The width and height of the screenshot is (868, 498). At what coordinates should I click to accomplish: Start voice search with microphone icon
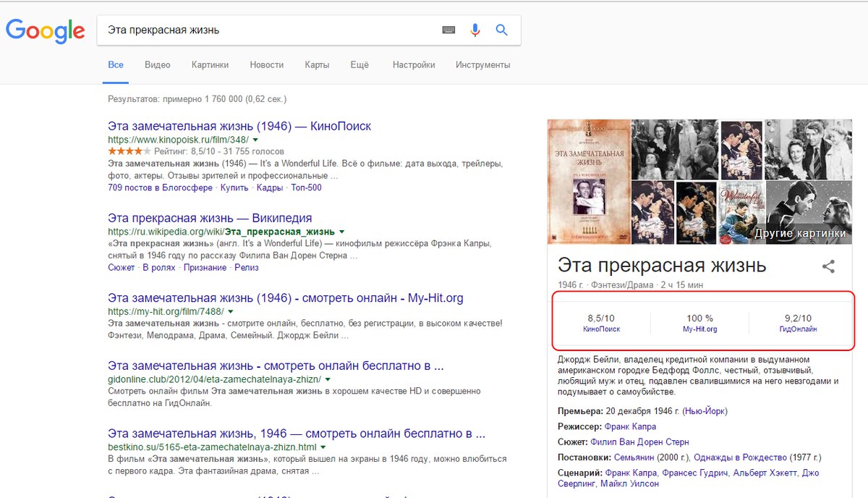[475, 30]
